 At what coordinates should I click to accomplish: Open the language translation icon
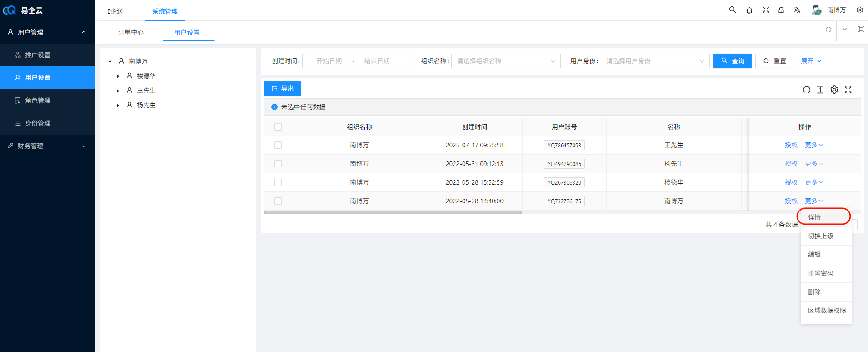[797, 10]
